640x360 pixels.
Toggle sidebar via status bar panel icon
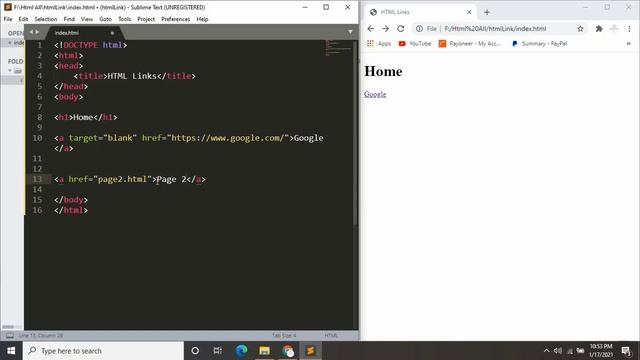click(10, 336)
